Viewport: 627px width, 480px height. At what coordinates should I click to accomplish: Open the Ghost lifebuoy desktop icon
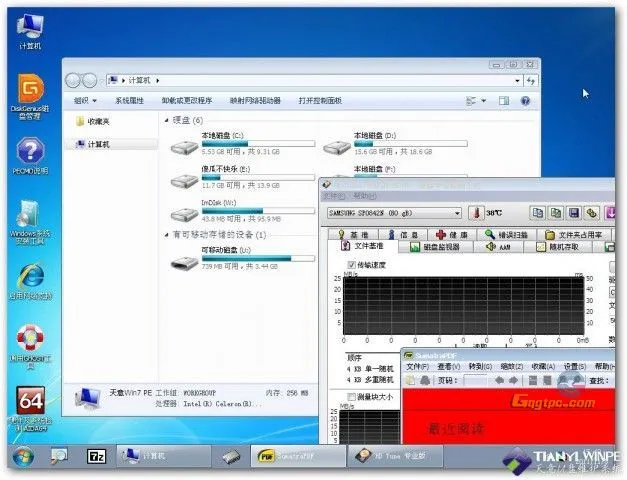click(31, 346)
